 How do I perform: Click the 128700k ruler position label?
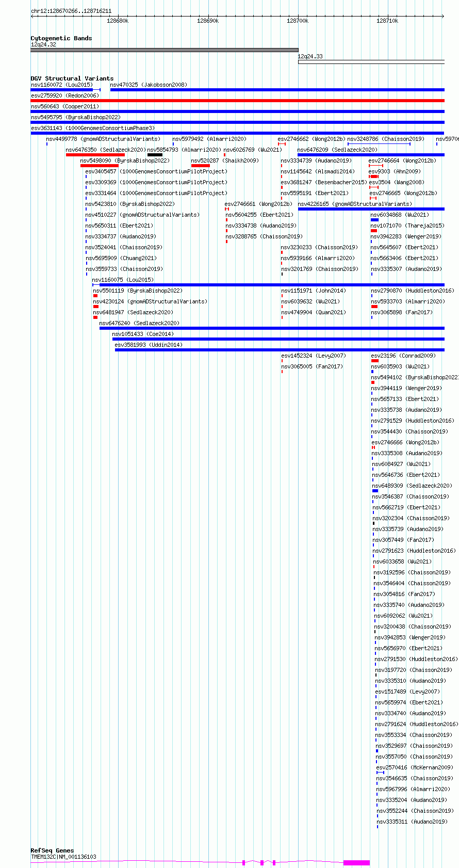[298, 21]
